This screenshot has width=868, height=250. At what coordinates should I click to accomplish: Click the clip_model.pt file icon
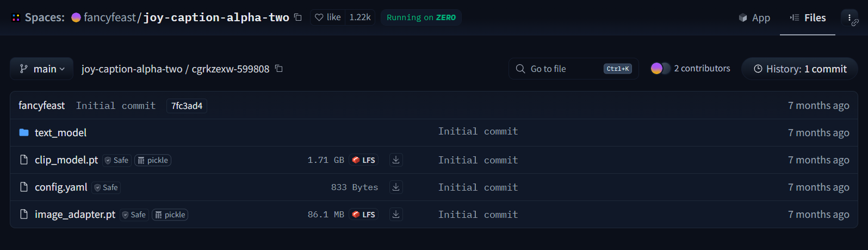(x=24, y=160)
